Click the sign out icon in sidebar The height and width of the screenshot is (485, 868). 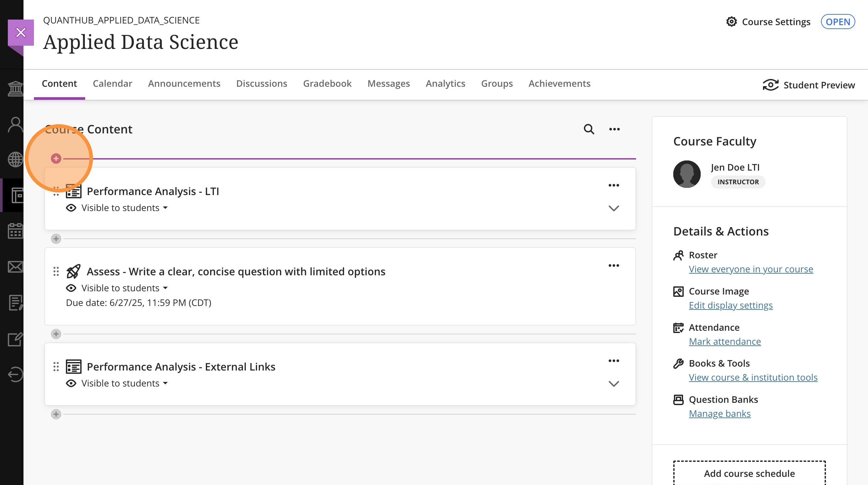pyautogui.click(x=16, y=374)
